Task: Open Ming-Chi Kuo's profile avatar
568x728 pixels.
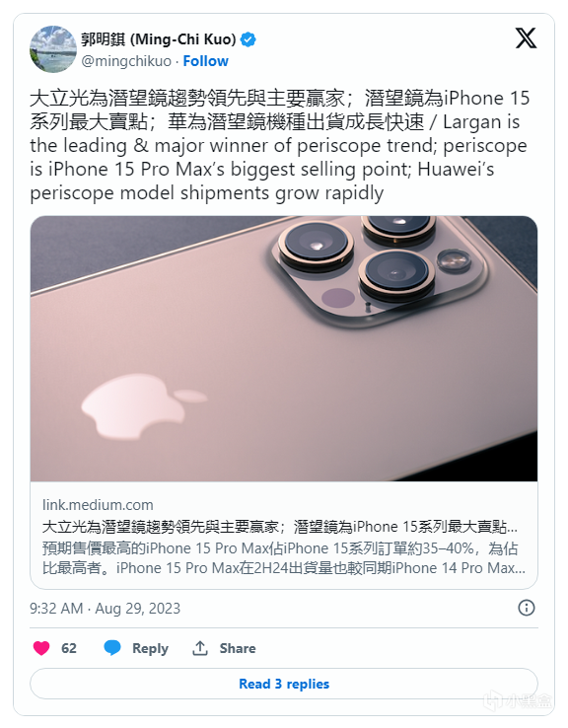Action: click(53, 49)
